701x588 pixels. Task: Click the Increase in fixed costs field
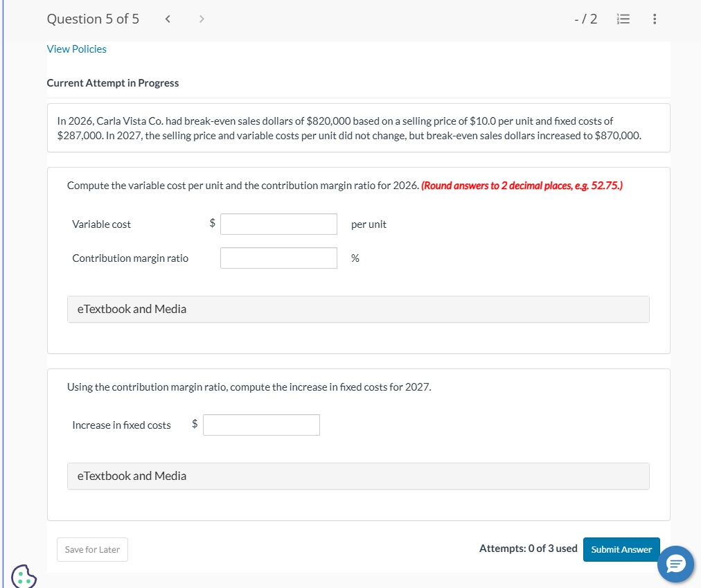pyautogui.click(x=261, y=425)
